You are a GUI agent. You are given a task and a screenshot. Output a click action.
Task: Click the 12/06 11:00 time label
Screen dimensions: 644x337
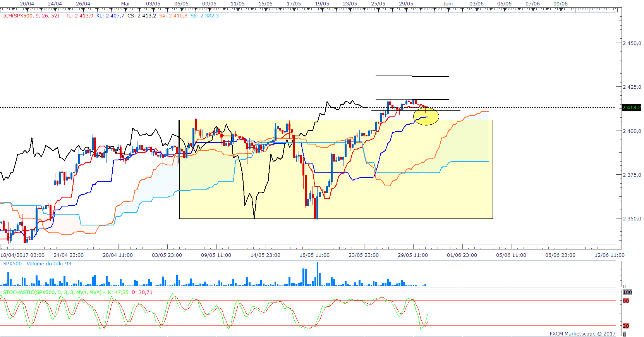610,255
